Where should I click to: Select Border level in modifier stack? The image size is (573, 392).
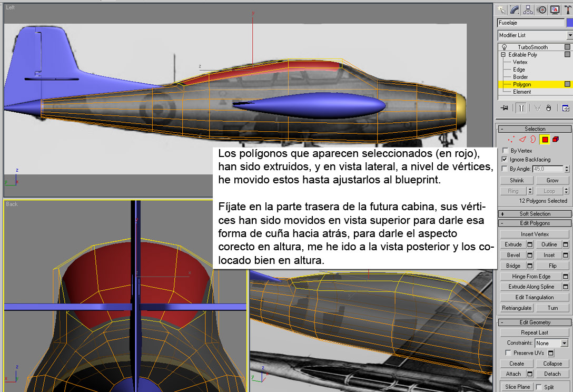click(x=520, y=77)
